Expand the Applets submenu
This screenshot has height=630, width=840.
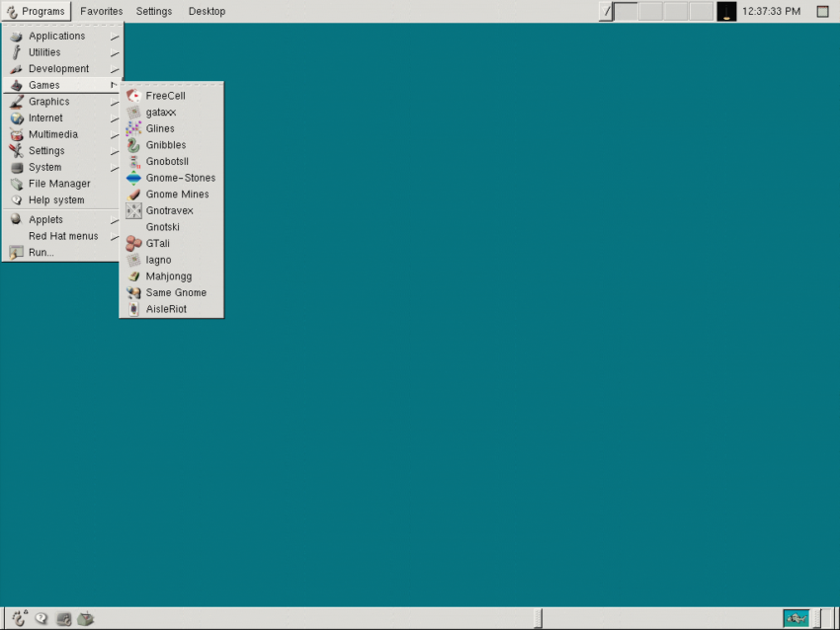pyautogui.click(x=62, y=220)
